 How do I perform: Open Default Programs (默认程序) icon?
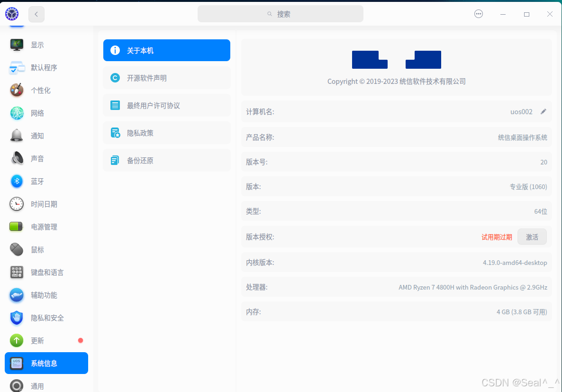[17, 67]
